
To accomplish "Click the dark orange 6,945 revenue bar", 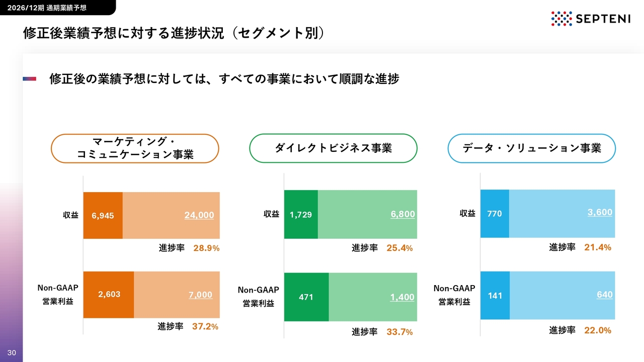I will click(103, 215).
